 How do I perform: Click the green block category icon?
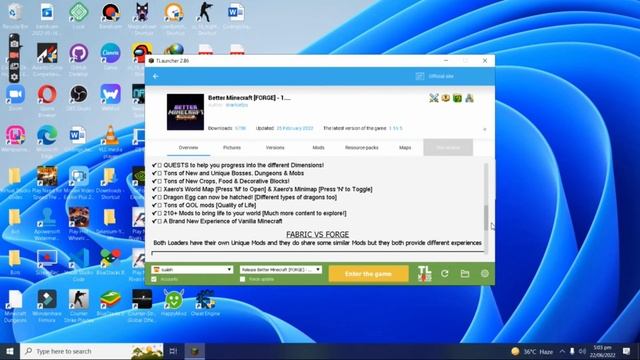(457, 98)
